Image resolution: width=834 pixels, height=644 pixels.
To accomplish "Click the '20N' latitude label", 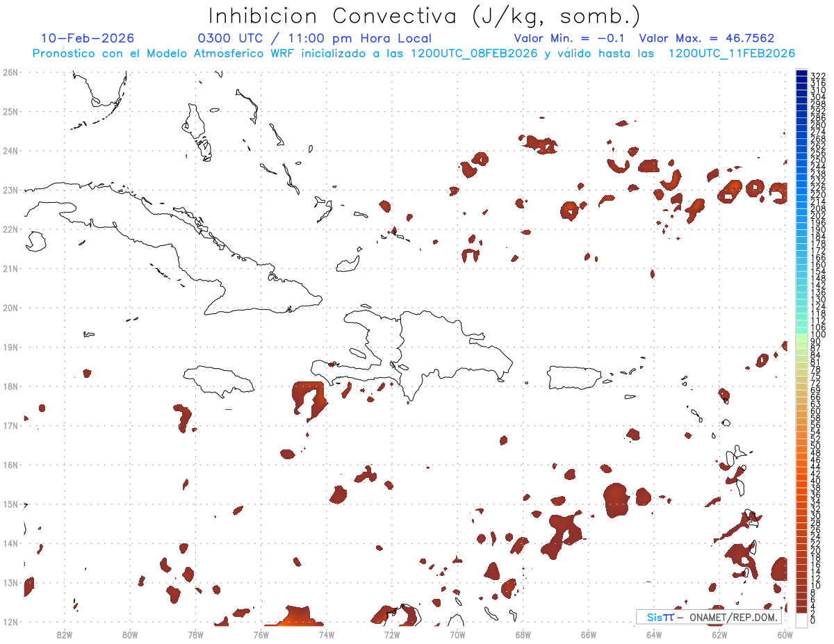I will 10,308.
